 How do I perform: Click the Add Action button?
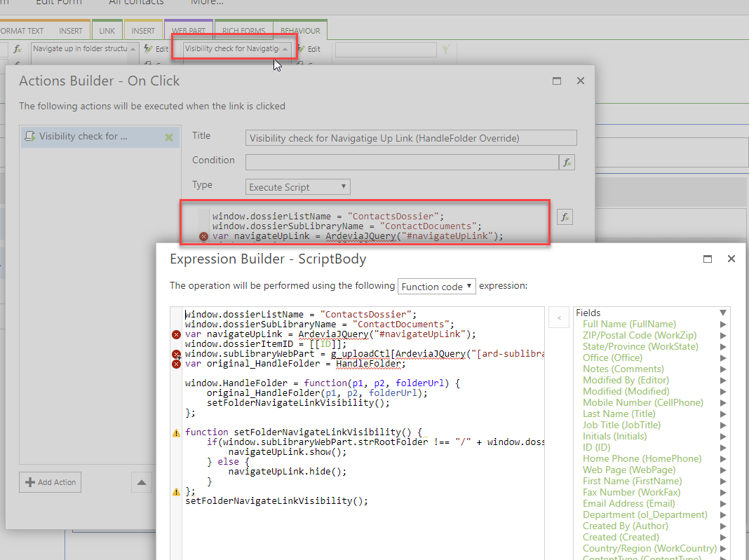[50, 482]
